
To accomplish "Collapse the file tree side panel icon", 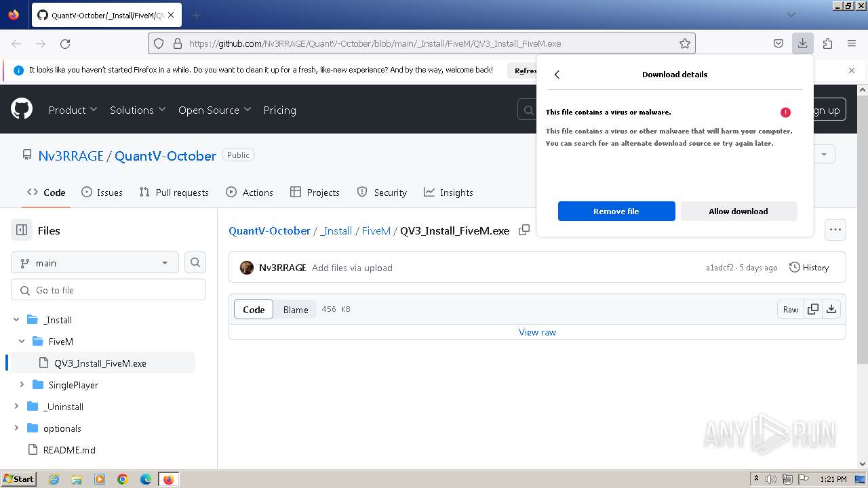I will click(22, 230).
